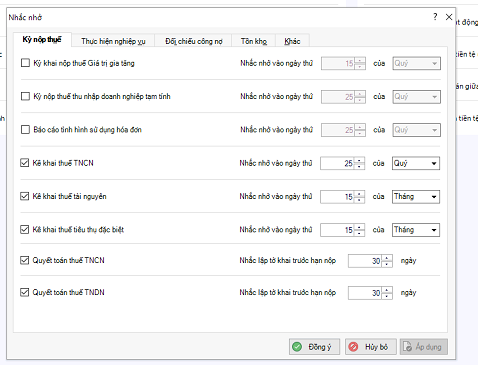This screenshot has height=365, width=478.
Task: Enable Kỳ khai nộp thuế Giá trị gia tăng
Action: (x=25, y=63)
